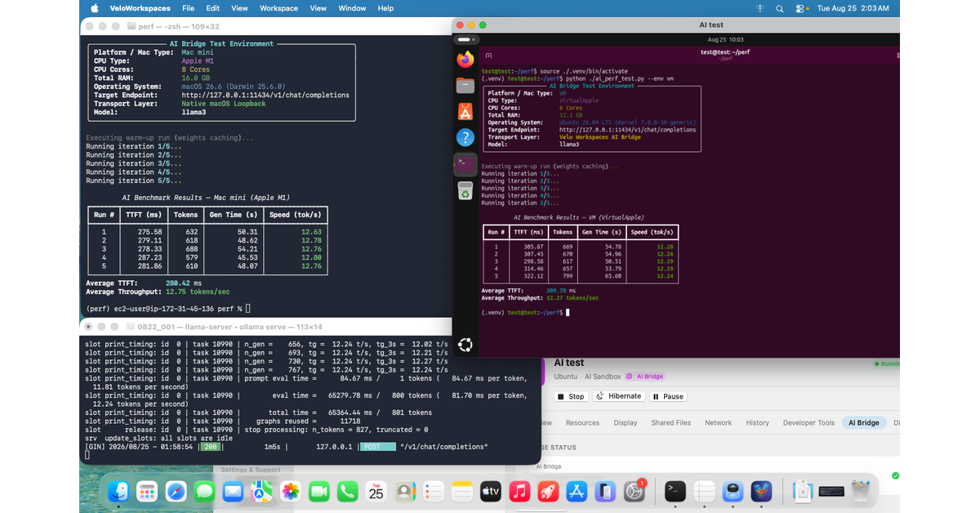The height and width of the screenshot is (513, 980).
Task: Open Help in the Ubuntu dock
Action: 465,137
